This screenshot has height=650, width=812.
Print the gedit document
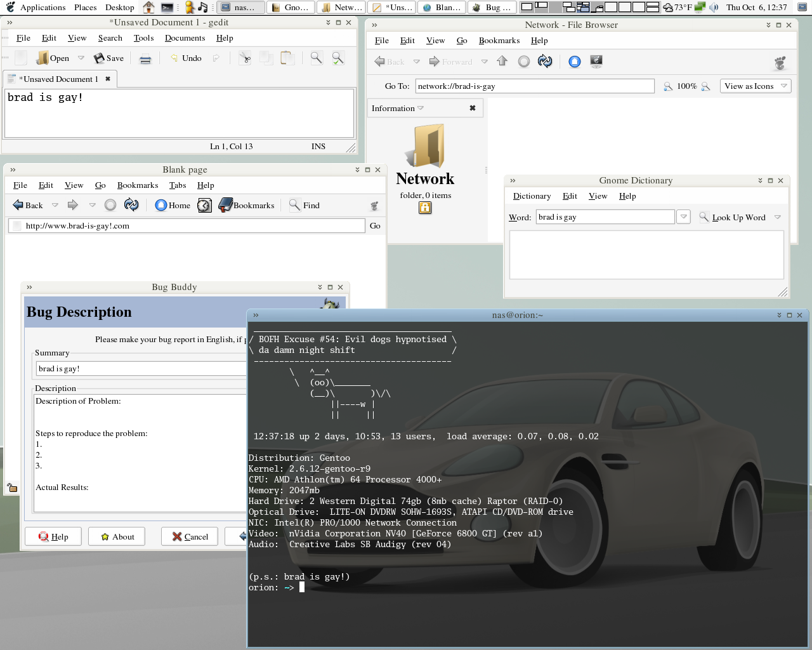point(145,58)
